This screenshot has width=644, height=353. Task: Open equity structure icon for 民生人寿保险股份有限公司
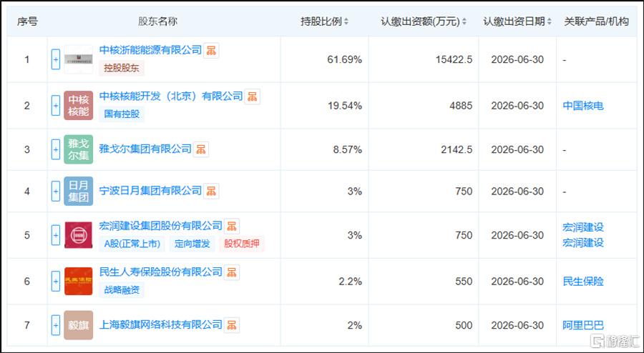click(232, 273)
